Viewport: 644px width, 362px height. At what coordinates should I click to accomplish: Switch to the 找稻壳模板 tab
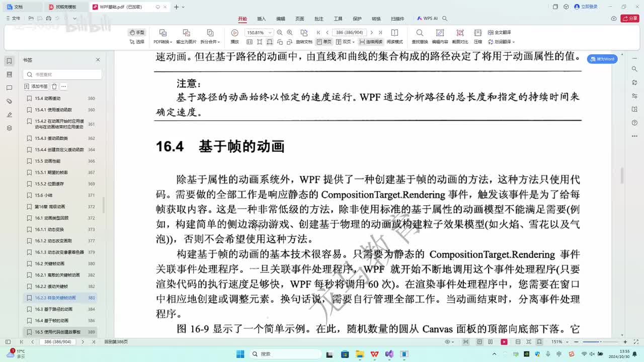66,7
